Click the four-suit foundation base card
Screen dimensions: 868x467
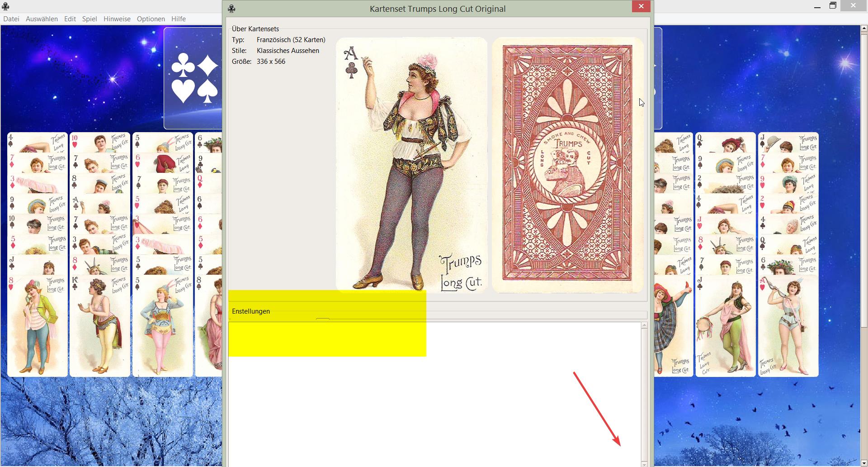pyautogui.click(x=193, y=78)
